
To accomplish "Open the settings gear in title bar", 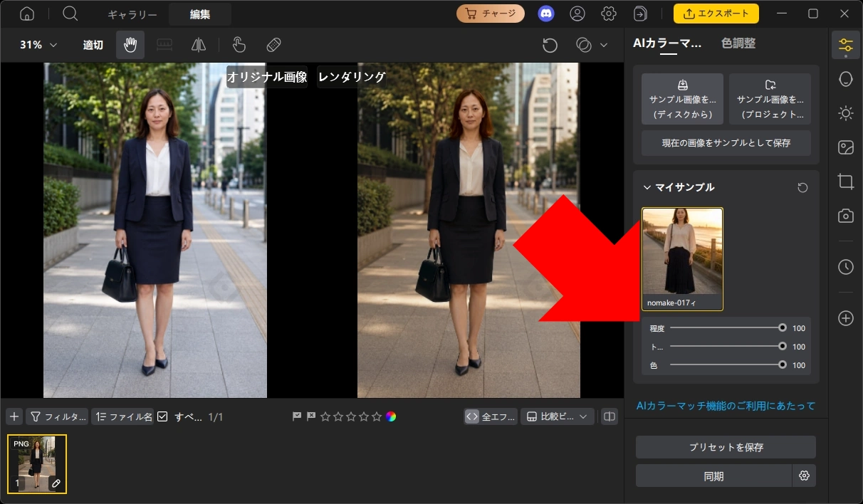I will (x=608, y=14).
